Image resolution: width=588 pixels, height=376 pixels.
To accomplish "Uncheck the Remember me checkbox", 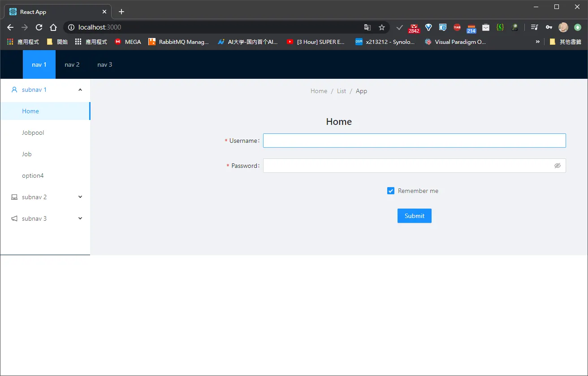I will pyautogui.click(x=391, y=191).
